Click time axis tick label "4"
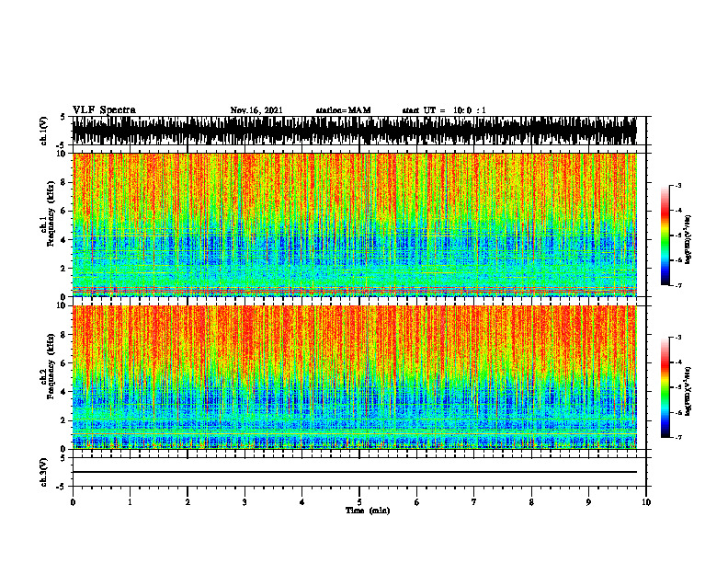Screen dimensions: 728x563 coord(302,502)
